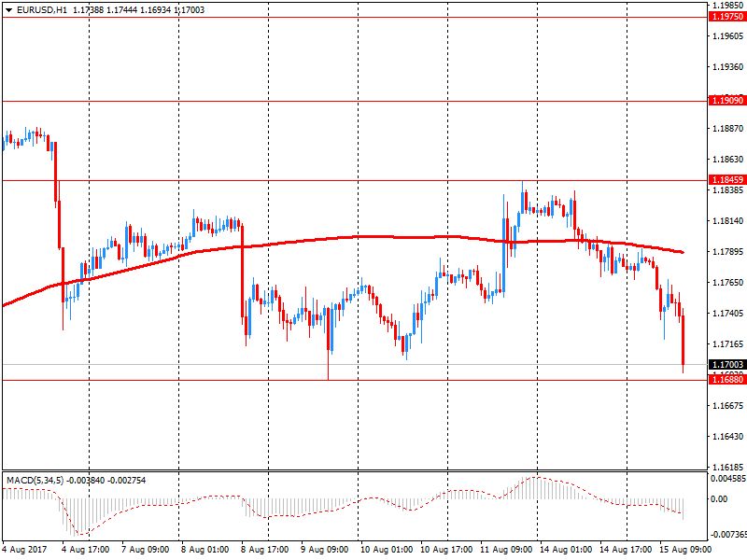The width and height of the screenshot is (747, 560).
Task: Select the red horizontal line at 1.16880
Action: click(x=355, y=380)
